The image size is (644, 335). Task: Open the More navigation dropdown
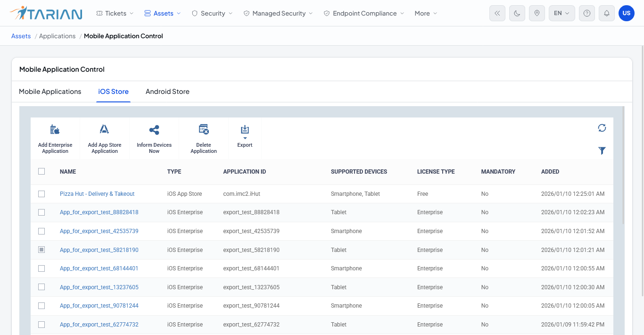pyautogui.click(x=426, y=13)
